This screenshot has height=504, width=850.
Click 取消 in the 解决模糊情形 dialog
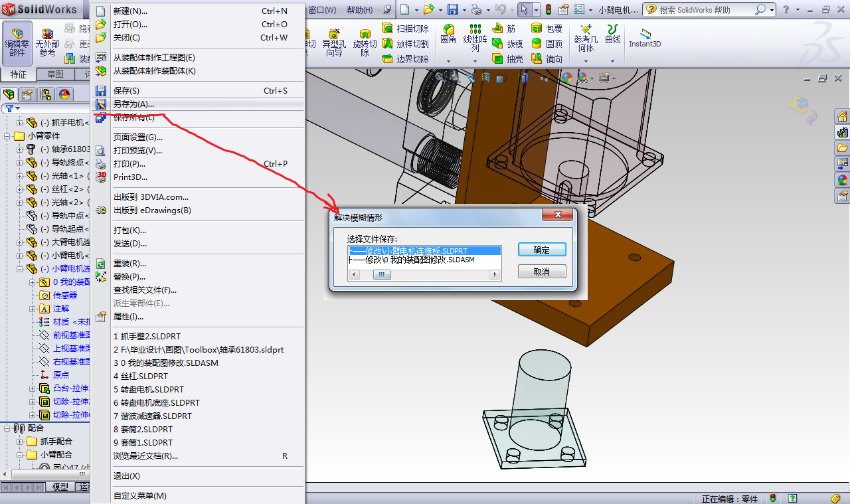point(542,272)
